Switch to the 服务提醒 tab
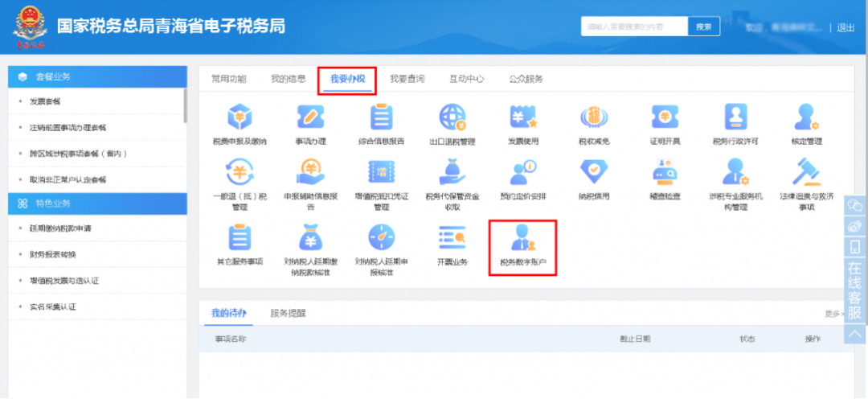This screenshot has height=399, width=868. pyautogui.click(x=288, y=313)
